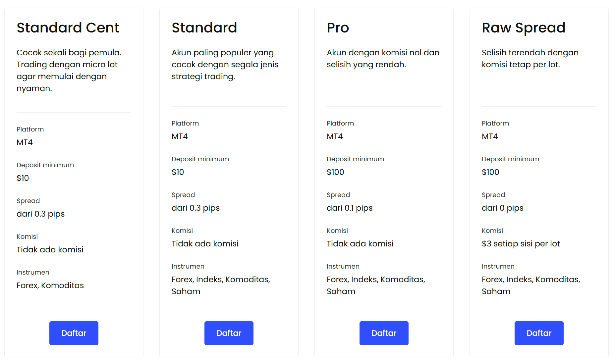Select the Raw Spread heading
Viewport: 614px width, 364px height.
pyautogui.click(x=524, y=28)
